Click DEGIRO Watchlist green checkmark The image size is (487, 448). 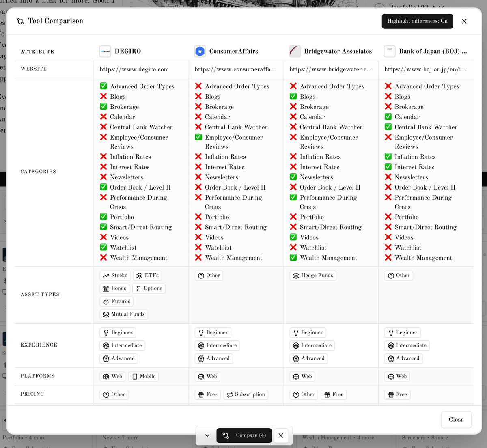click(x=103, y=247)
